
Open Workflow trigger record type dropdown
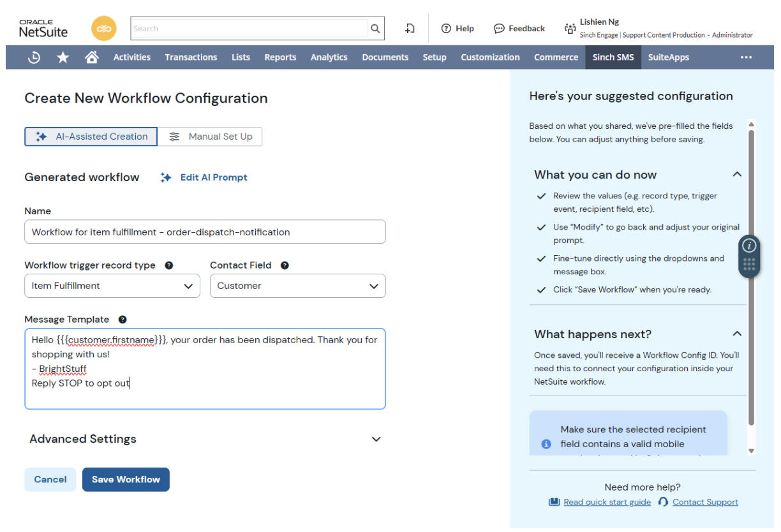112,286
